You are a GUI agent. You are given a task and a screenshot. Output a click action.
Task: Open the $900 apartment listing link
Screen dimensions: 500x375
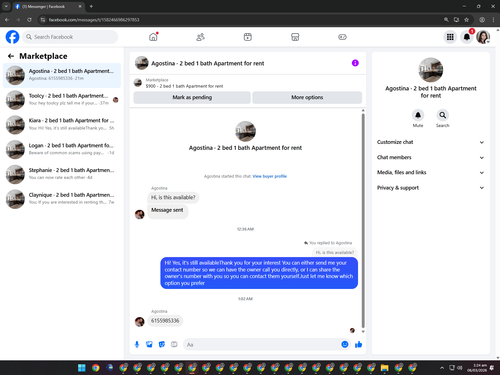point(184,86)
